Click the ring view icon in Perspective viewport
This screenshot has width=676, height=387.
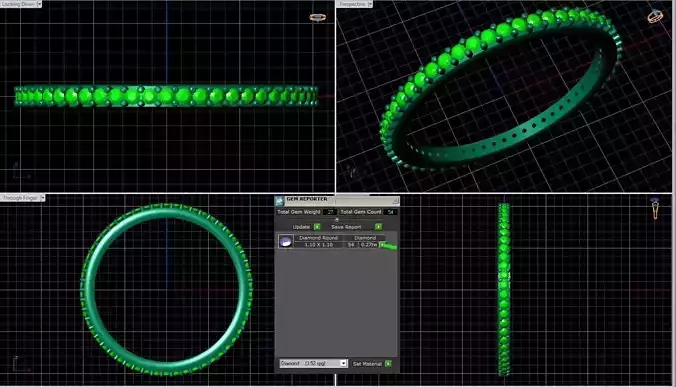(x=655, y=16)
